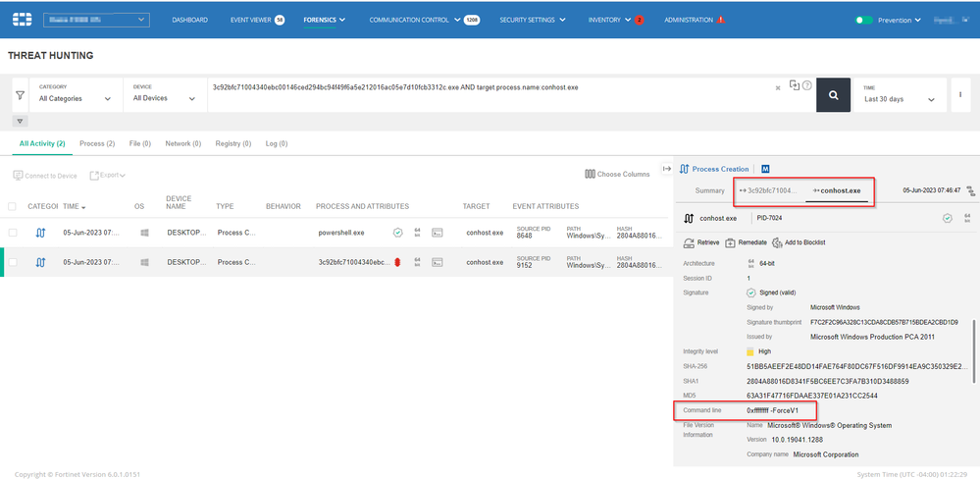The image size is (980, 479).
Task: Click the process creation icon in powershell.exe row
Action: (40, 233)
